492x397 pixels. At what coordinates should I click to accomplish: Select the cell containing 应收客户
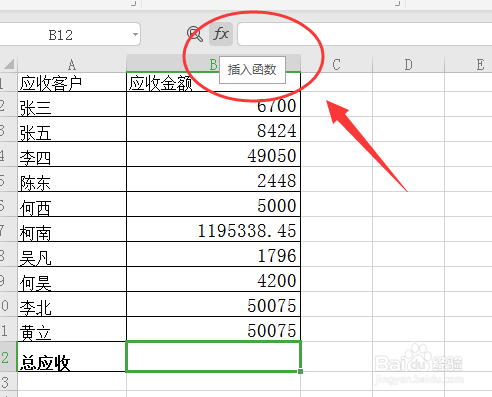point(72,82)
